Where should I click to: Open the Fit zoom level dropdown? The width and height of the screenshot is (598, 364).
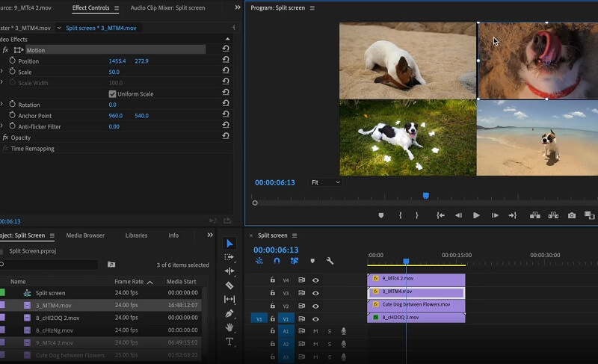click(325, 182)
